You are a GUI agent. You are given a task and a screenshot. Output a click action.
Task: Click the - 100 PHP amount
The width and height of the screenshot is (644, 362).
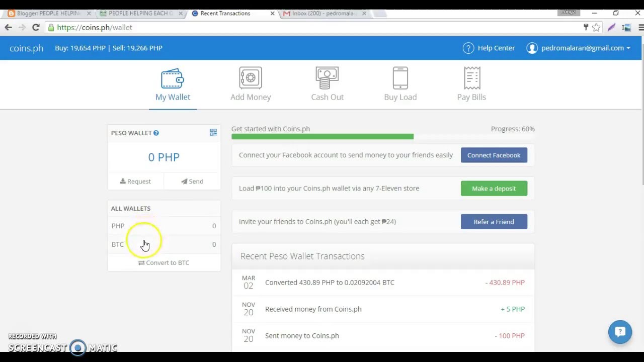coord(510,336)
